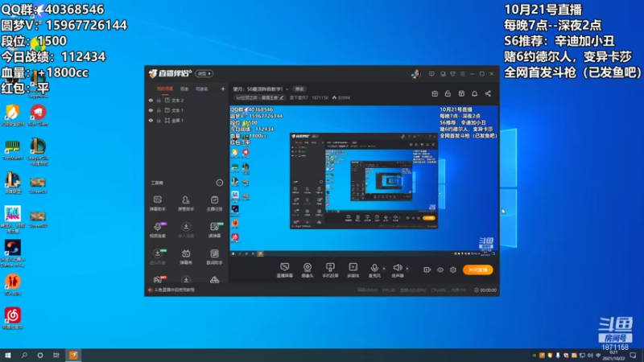Open the 弹幕秀 tool
644x362 pixels.
click(x=186, y=257)
